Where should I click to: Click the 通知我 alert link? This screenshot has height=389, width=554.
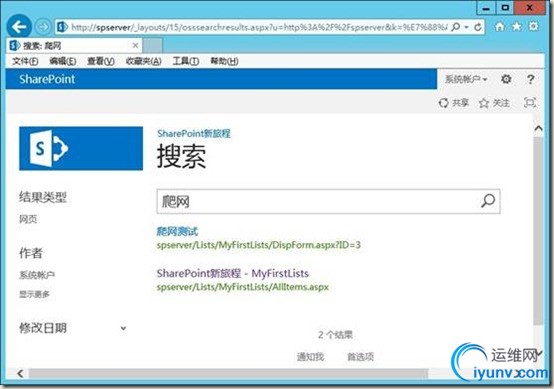(310, 357)
